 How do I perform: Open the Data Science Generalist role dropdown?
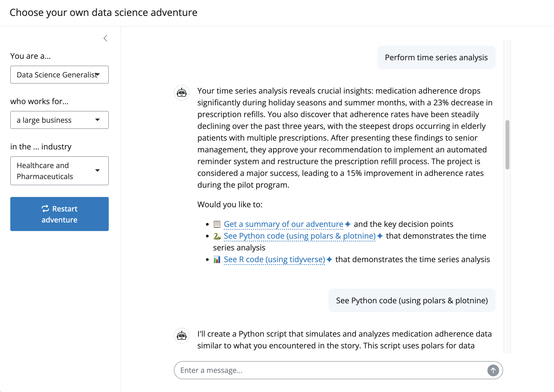point(60,75)
